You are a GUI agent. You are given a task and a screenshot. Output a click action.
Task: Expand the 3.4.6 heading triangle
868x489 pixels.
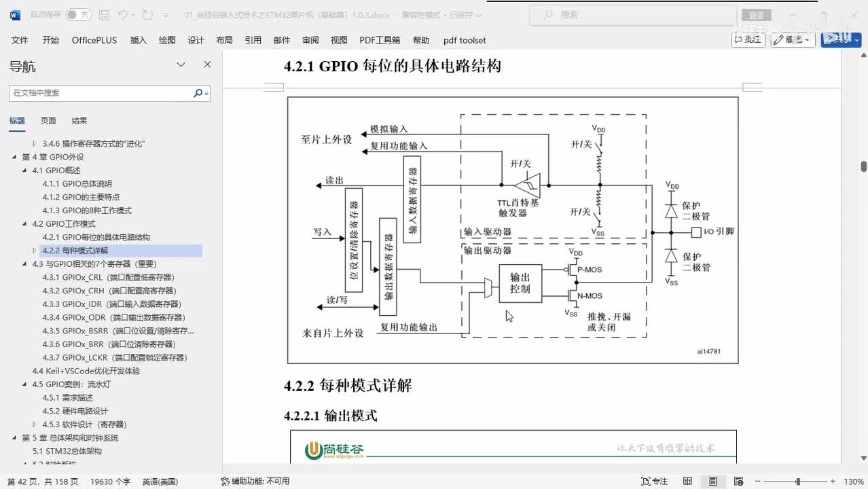(35, 143)
